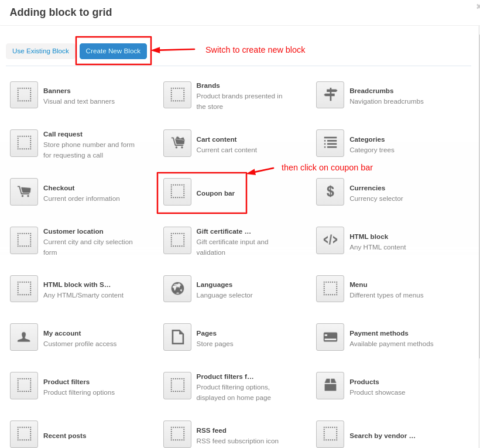Pick the Product filters for home page icon

177,385
